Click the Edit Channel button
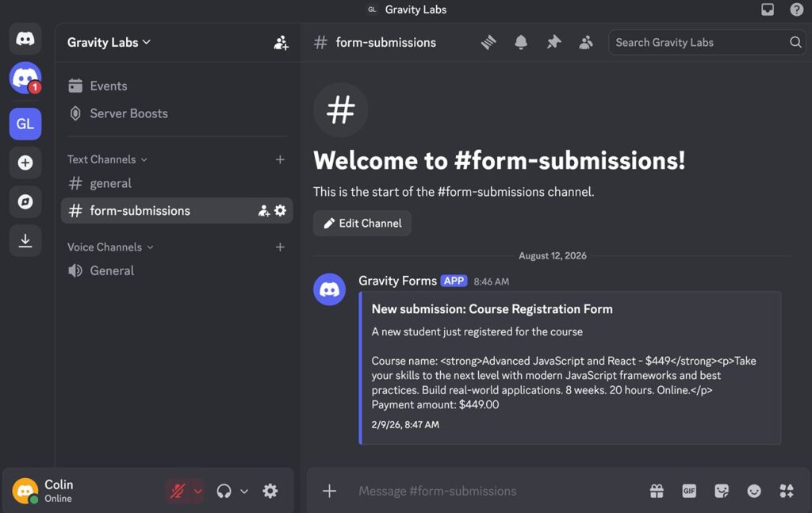This screenshot has width=812, height=513. [x=362, y=223]
